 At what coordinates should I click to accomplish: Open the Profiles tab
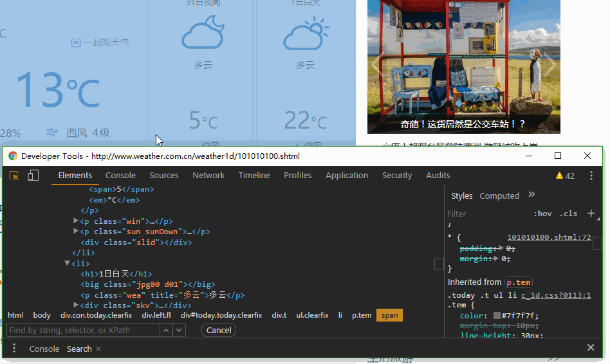click(x=298, y=176)
